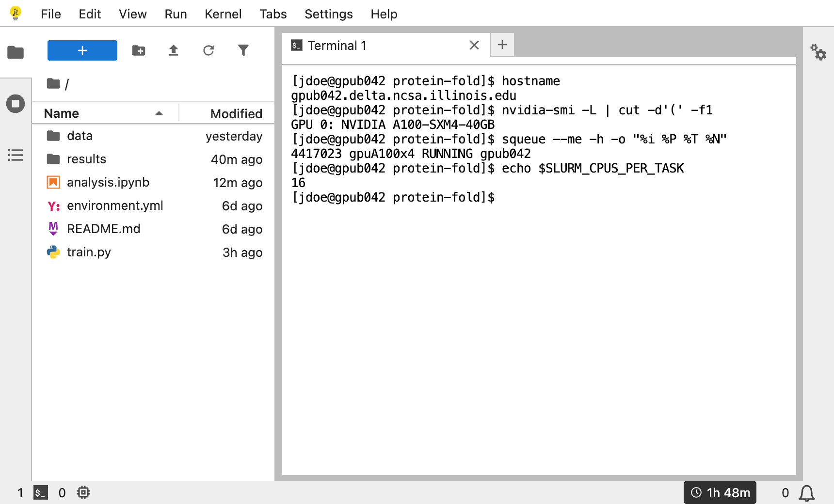Viewport: 834px width, 504px height.
Task: Open the Tabs menu
Action: [273, 14]
